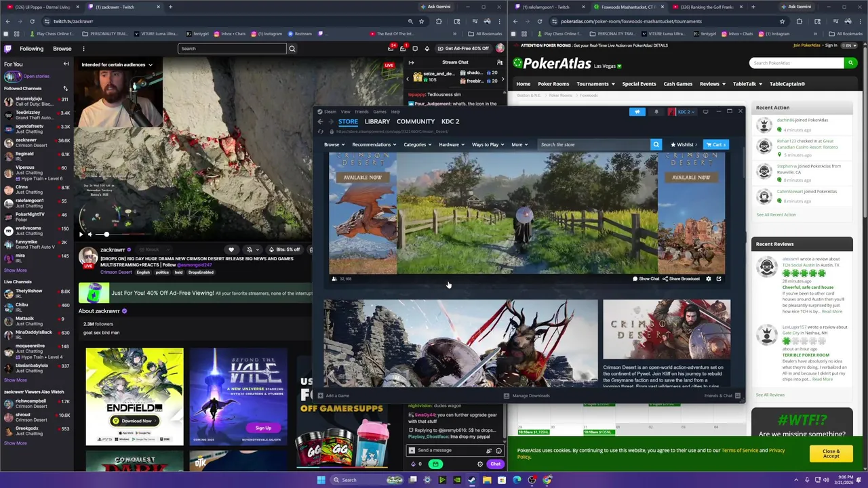Click the Twitch logo home icon
This screenshot has width=868, height=488.
click(x=8, y=49)
